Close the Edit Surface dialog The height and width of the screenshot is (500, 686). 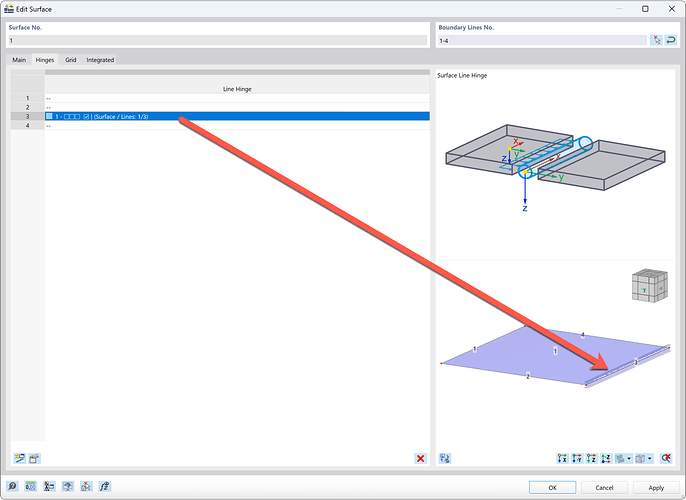672,9
